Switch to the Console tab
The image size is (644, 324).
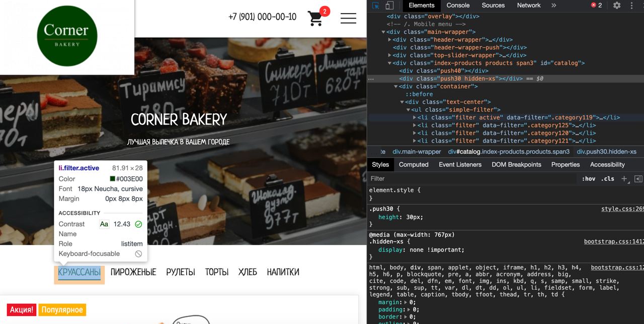(x=458, y=6)
